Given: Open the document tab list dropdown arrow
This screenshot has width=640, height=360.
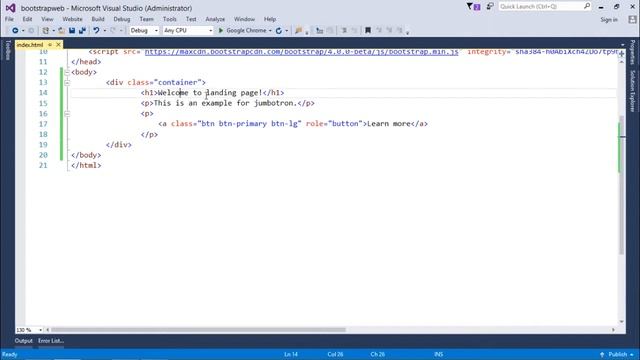Looking at the screenshot, I should coord(622,44).
